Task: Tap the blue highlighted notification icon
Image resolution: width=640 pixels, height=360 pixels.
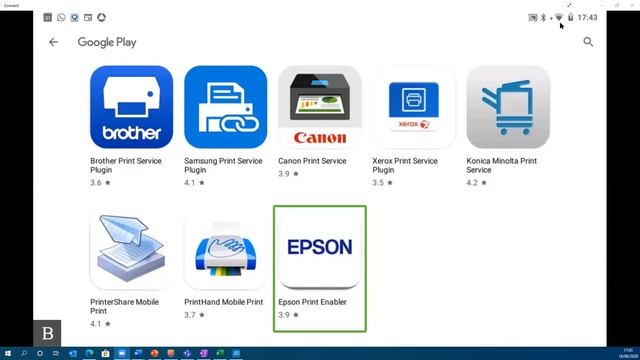Action: click(x=75, y=18)
